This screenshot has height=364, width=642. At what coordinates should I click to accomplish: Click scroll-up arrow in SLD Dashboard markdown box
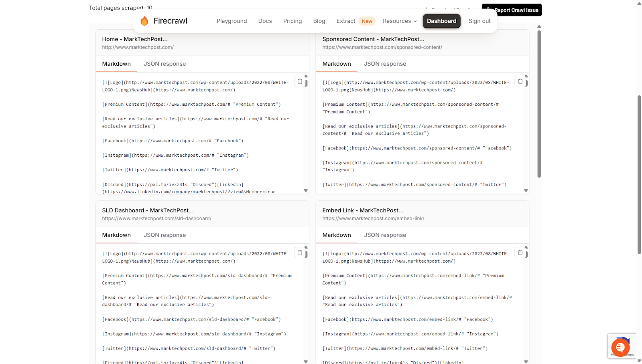pos(306,247)
